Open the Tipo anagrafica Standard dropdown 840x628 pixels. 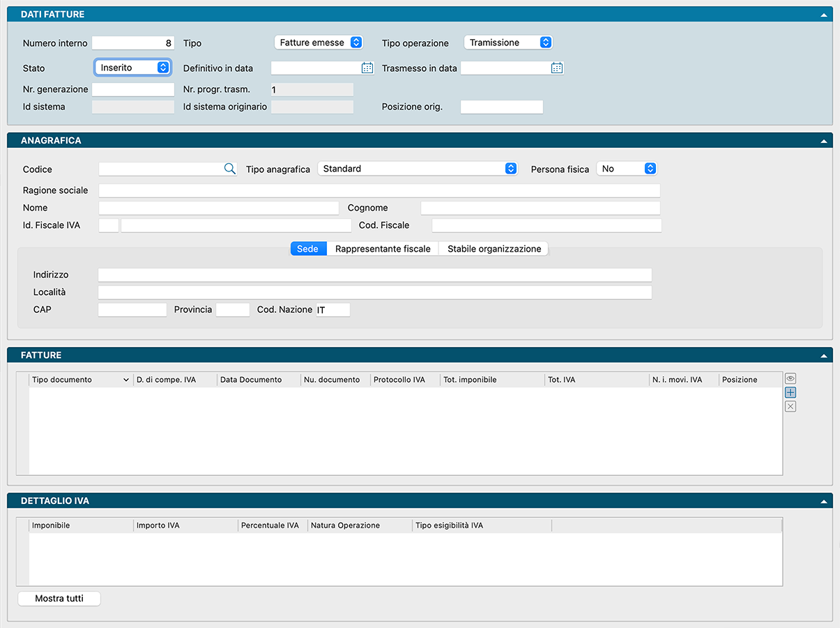pos(417,169)
